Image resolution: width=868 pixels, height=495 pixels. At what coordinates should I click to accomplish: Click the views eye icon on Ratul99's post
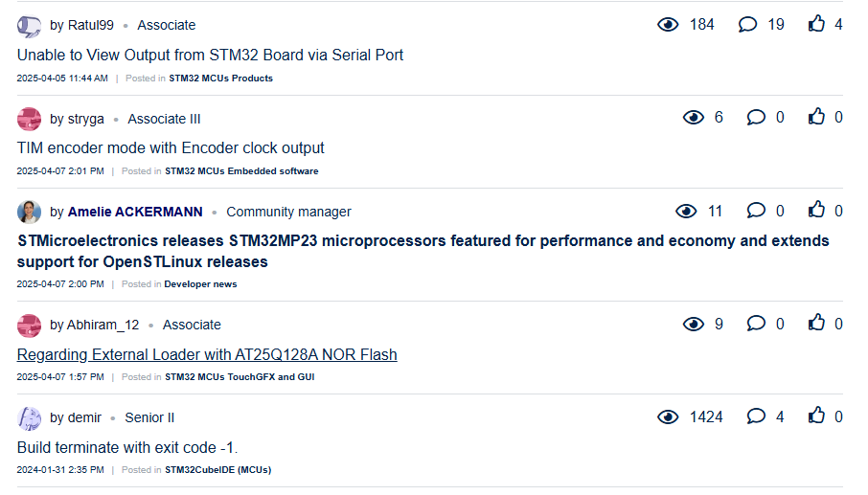coord(668,25)
